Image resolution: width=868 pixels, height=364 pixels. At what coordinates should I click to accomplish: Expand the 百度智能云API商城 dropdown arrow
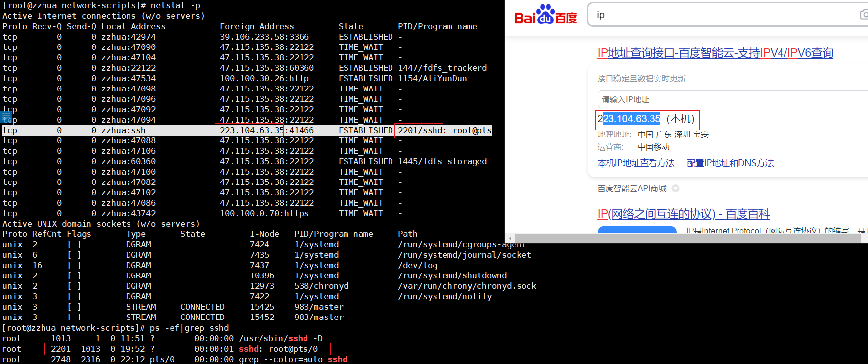click(x=675, y=188)
